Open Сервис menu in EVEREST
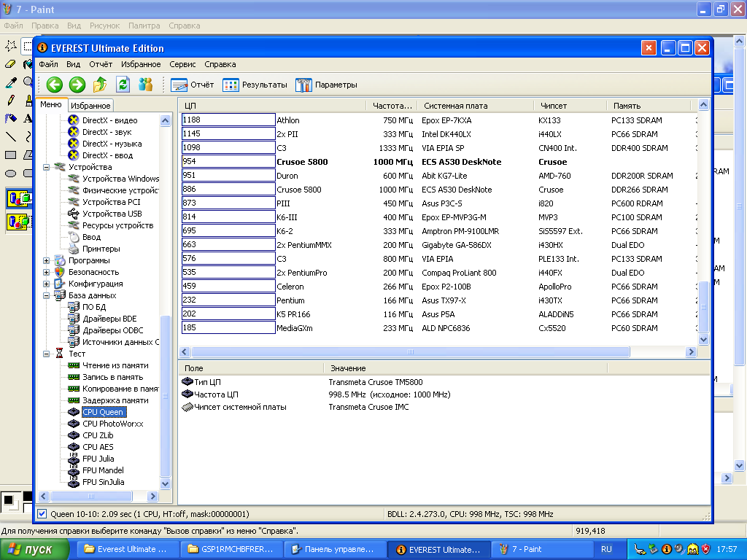The width and height of the screenshot is (747, 560). tap(182, 64)
